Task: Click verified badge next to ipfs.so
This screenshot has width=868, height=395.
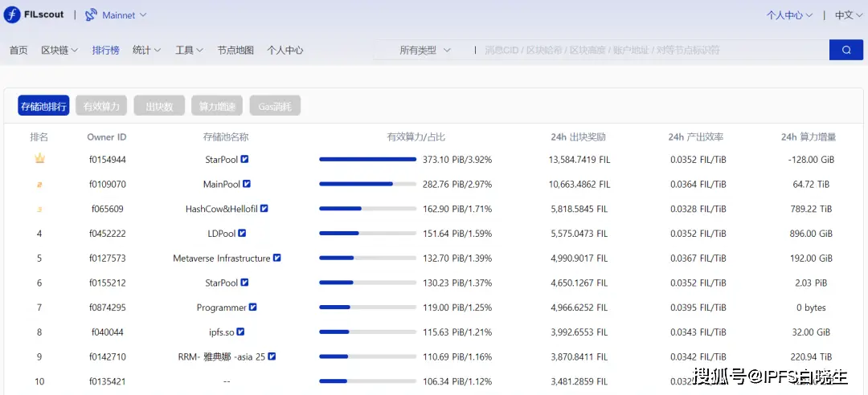Action: pyautogui.click(x=240, y=332)
